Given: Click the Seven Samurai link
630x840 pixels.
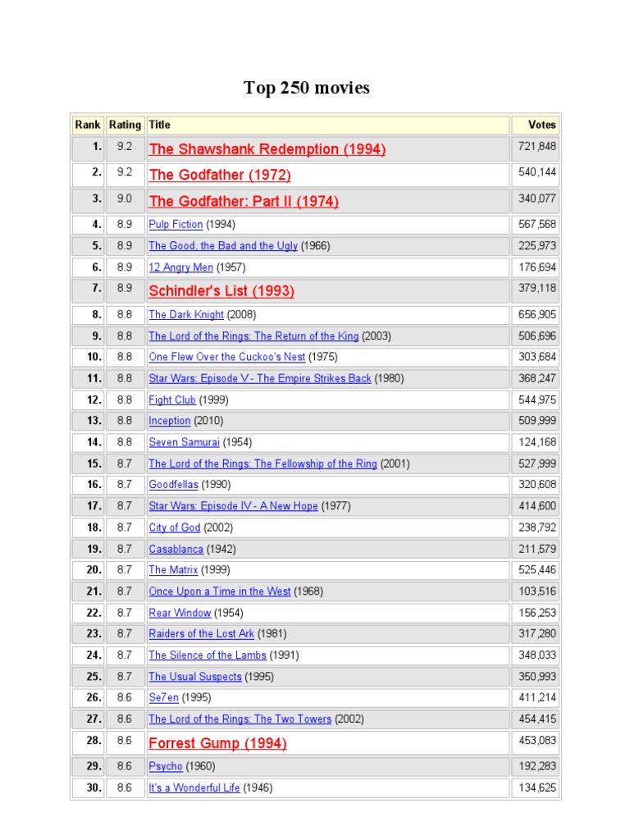Looking at the screenshot, I should pos(184,442).
